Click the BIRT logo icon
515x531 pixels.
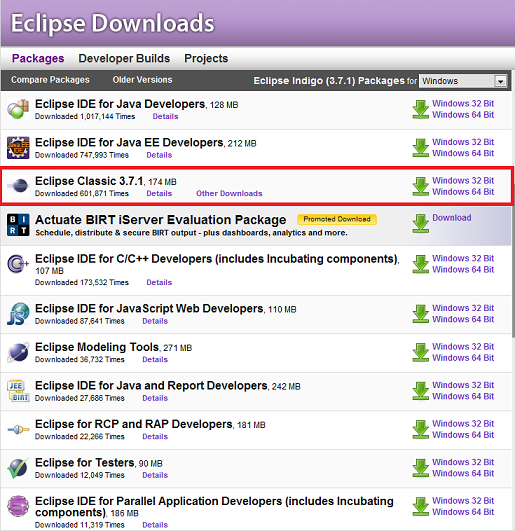pos(18,225)
